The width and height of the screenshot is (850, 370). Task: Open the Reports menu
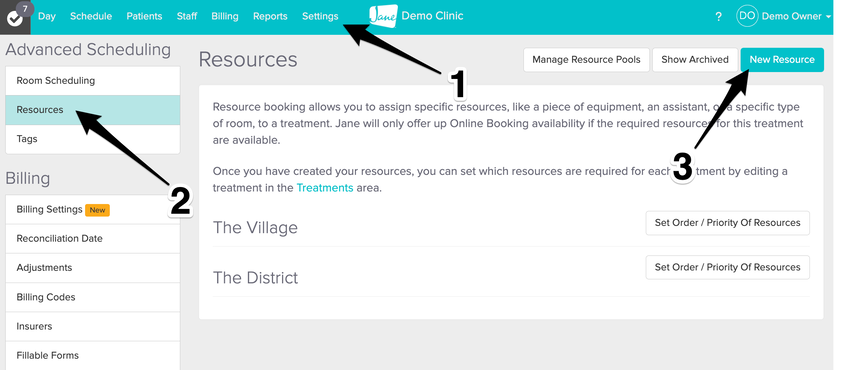click(271, 16)
